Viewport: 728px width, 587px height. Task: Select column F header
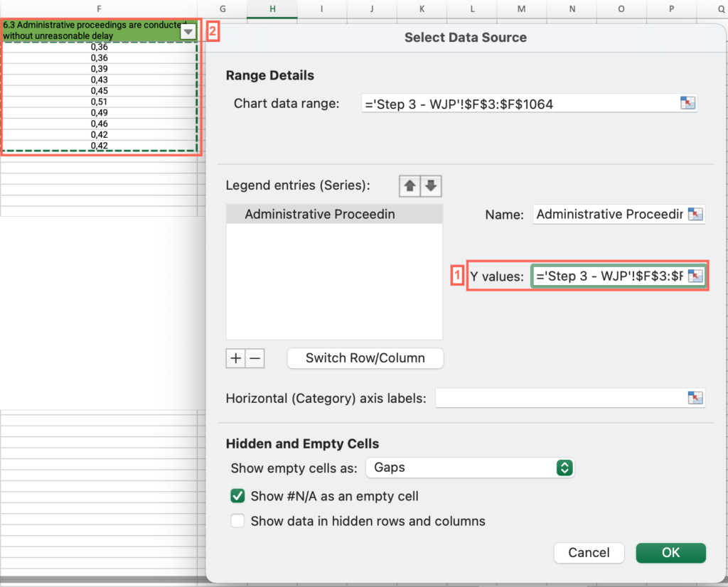pyautogui.click(x=99, y=9)
